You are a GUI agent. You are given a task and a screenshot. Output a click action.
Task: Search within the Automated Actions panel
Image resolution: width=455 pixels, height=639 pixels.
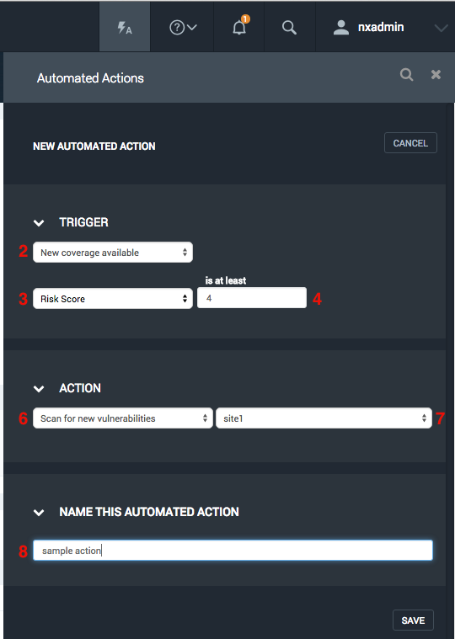pyautogui.click(x=406, y=75)
